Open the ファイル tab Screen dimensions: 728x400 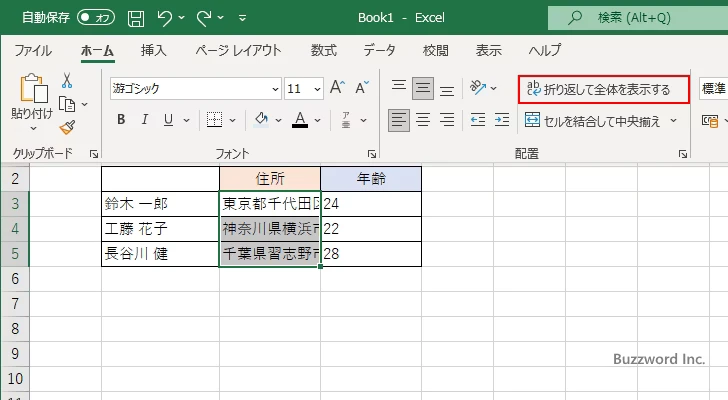pos(33,50)
